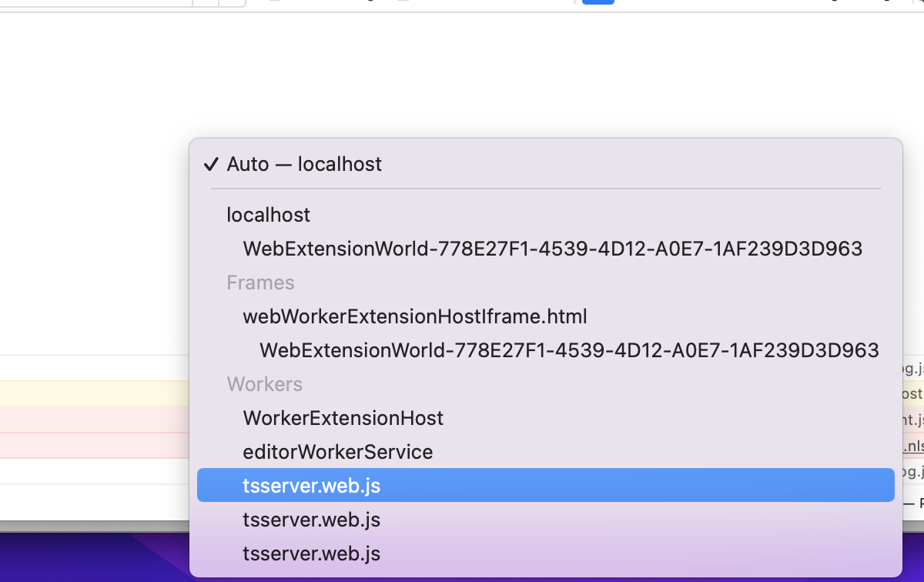Select the checked "Auto — localhost" option
The width and height of the screenshot is (924, 582).
545,164
